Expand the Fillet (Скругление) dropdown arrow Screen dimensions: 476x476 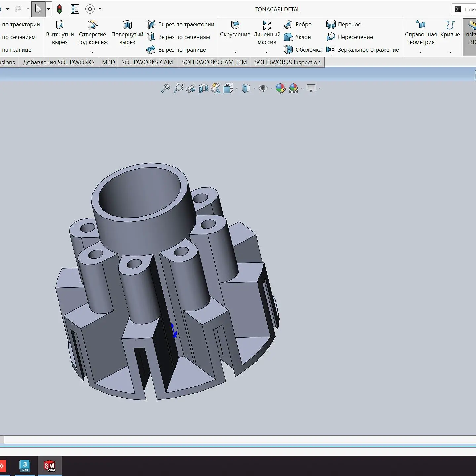pyautogui.click(x=235, y=52)
